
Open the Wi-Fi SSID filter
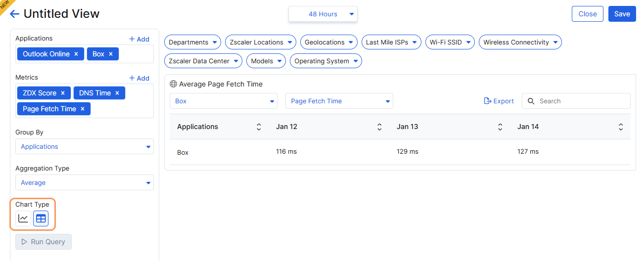pyautogui.click(x=450, y=43)
